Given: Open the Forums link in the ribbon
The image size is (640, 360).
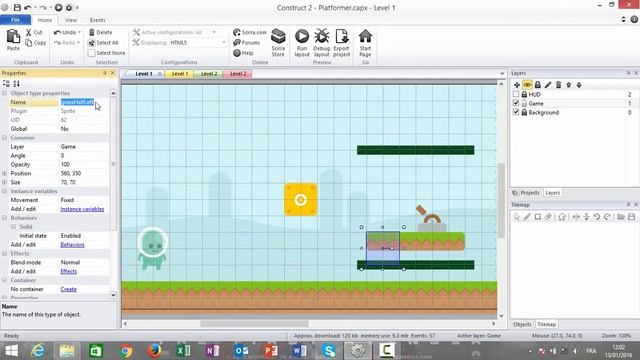Looking at the screenshot, I should click(x=247, y=42).
